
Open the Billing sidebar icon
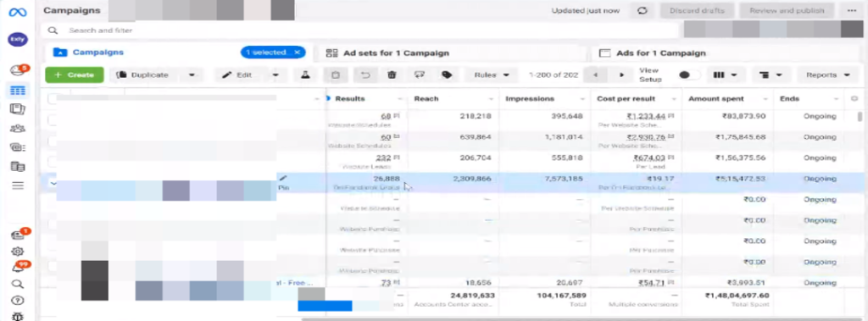18,147
